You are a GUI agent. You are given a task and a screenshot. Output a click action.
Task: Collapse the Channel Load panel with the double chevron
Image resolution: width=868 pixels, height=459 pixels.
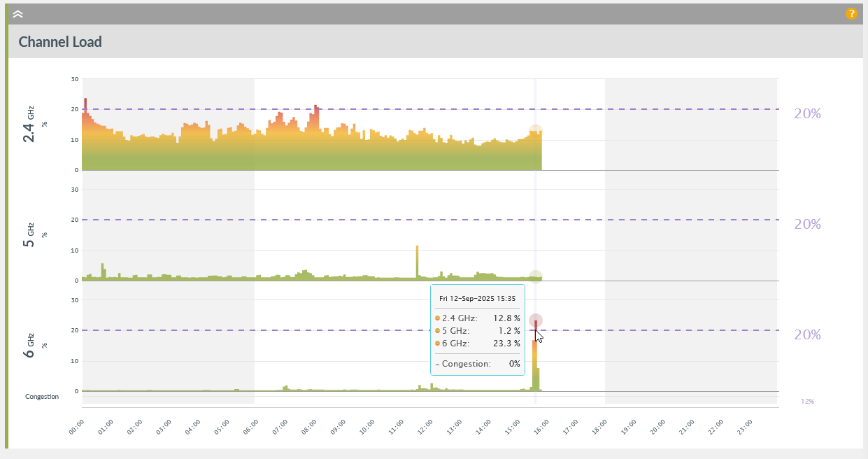point(17,13)
